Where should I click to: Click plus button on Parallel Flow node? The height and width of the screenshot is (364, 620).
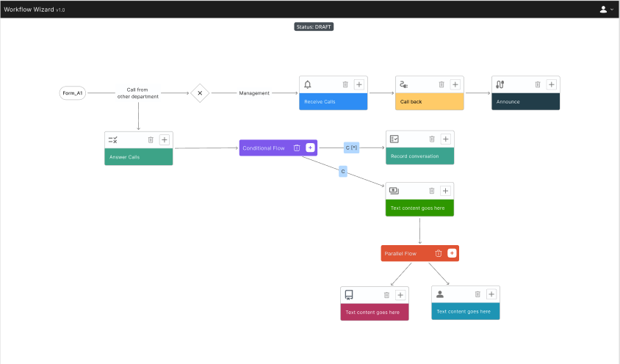coord(452,253)
